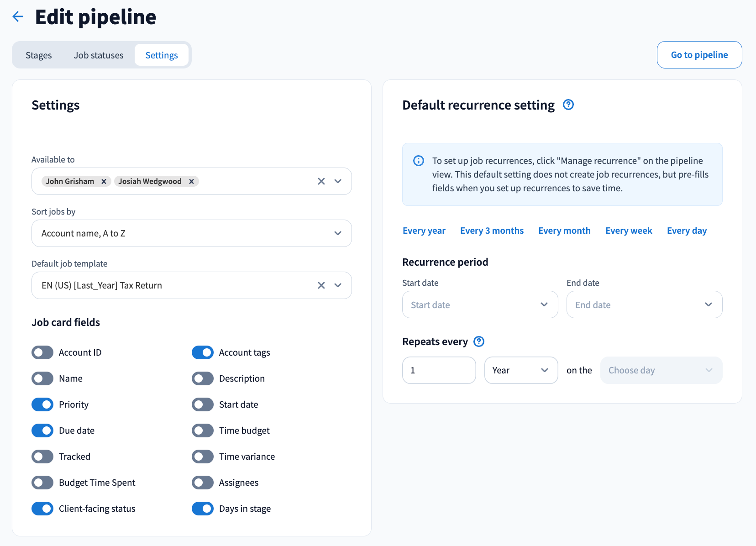Remove John Grisham from Available to

[x=104, y=182]
